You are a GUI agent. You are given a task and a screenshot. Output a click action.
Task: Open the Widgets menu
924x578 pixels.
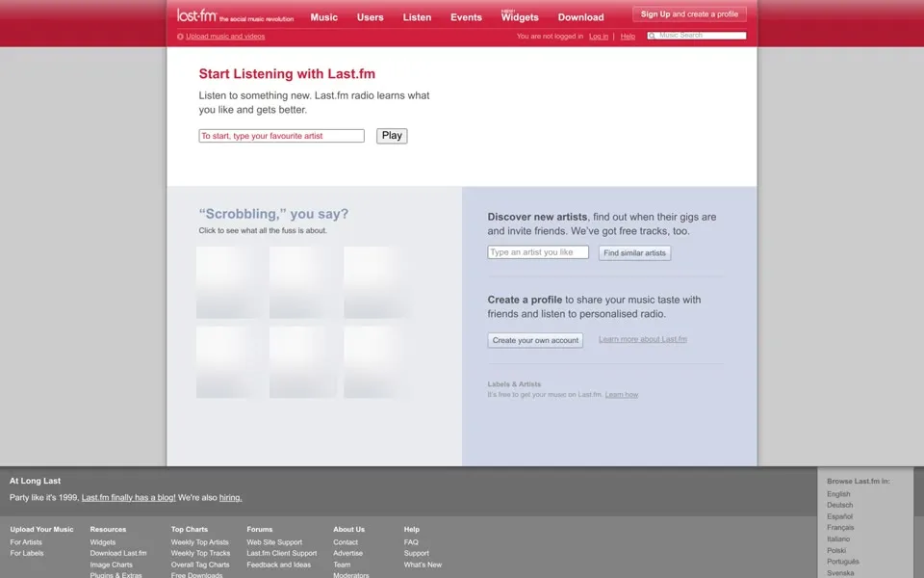(x=520, y=17)
